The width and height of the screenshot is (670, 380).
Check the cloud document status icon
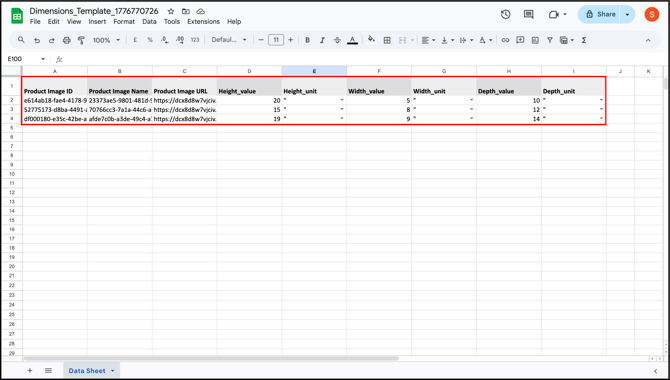[x=200, y=12]
